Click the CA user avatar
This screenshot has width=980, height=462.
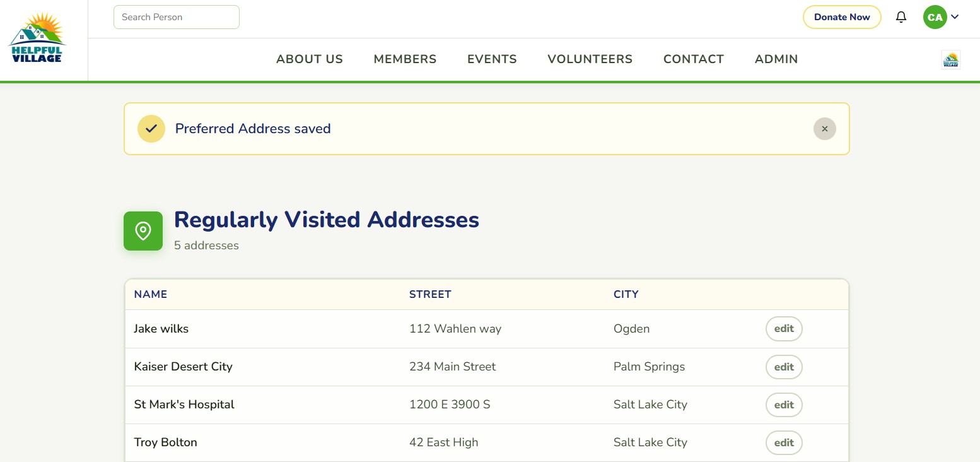tap(935, 17)
